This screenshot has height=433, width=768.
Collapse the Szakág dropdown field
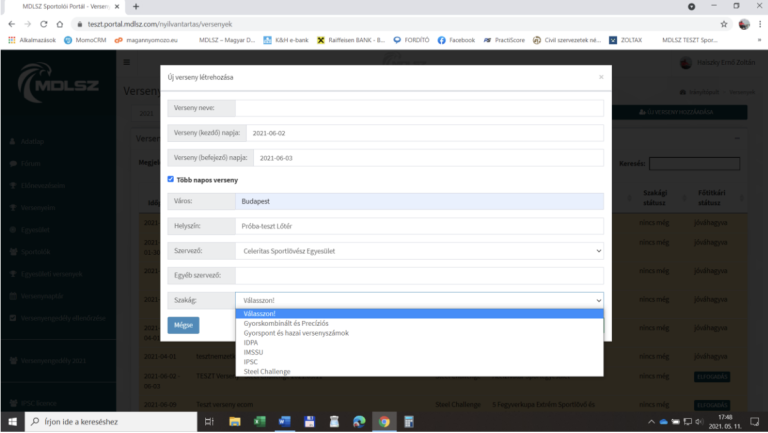[419, 299]
